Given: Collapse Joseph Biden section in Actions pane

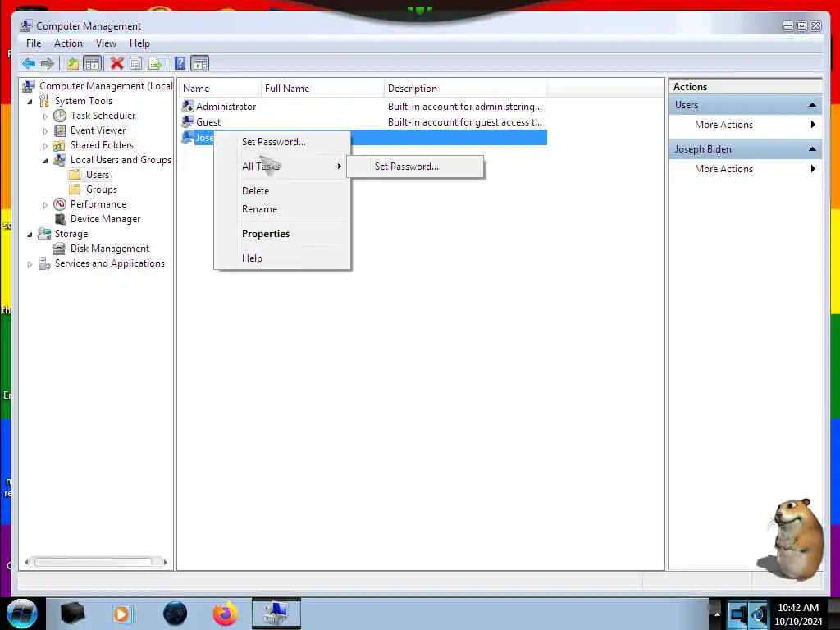Looking at the screenshot, I should coord(812,149).
